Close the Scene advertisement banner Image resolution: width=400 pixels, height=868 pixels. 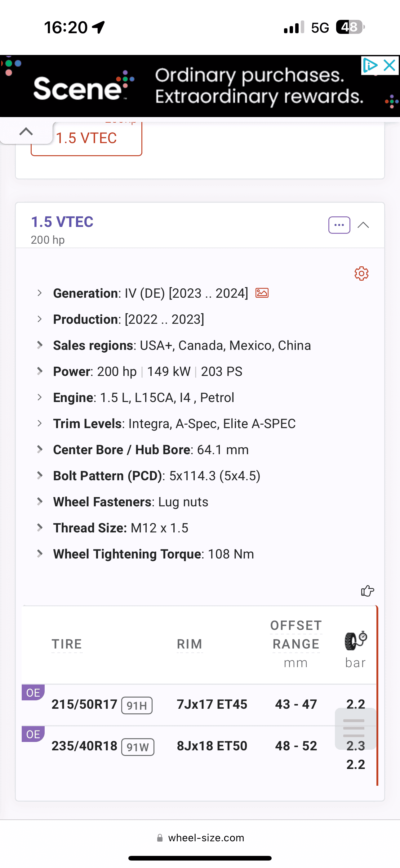click(389, 66)
